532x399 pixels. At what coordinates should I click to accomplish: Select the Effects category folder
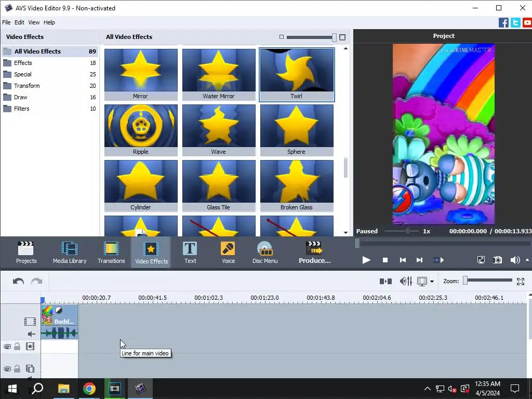49,63
